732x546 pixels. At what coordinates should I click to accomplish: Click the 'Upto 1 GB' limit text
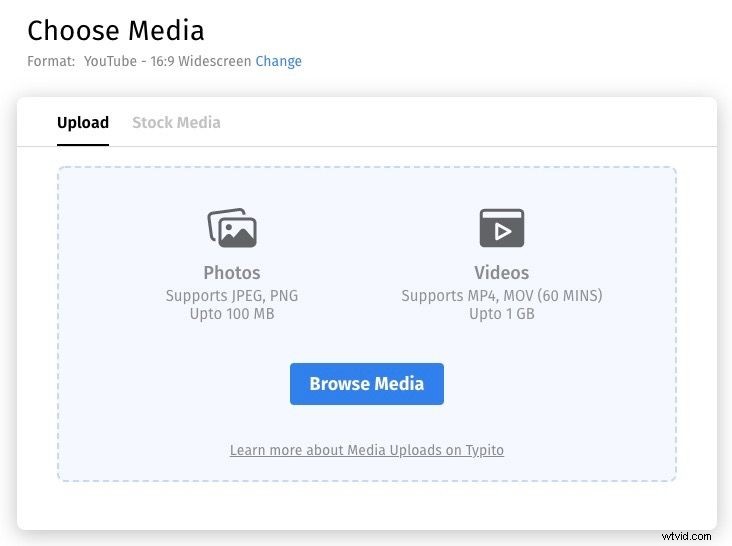[501, 314]
